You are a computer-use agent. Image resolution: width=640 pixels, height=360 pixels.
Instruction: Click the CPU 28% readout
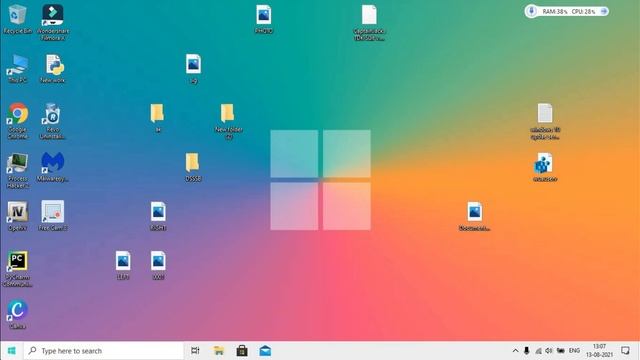point(583,11)
